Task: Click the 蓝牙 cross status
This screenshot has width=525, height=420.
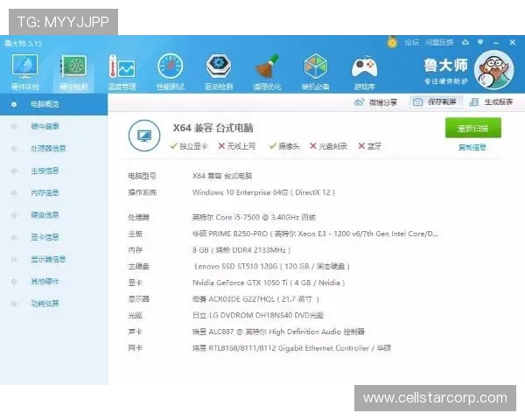Action: click(x=369, y=146)
